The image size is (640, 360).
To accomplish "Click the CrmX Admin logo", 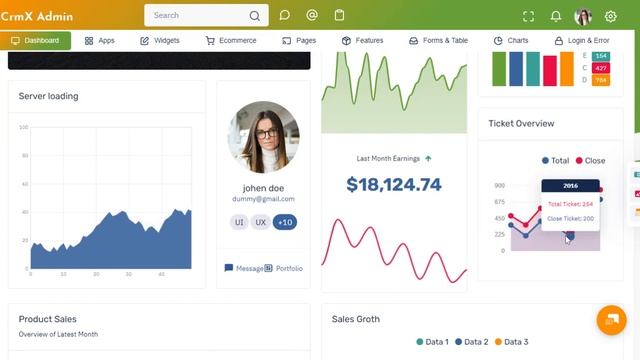I will 37,16.
